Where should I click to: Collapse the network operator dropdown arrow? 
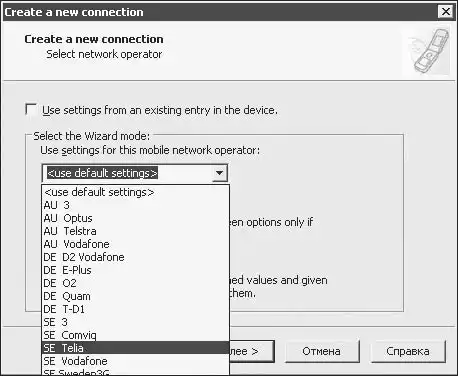pyautogui.click(x=219, y=173)
